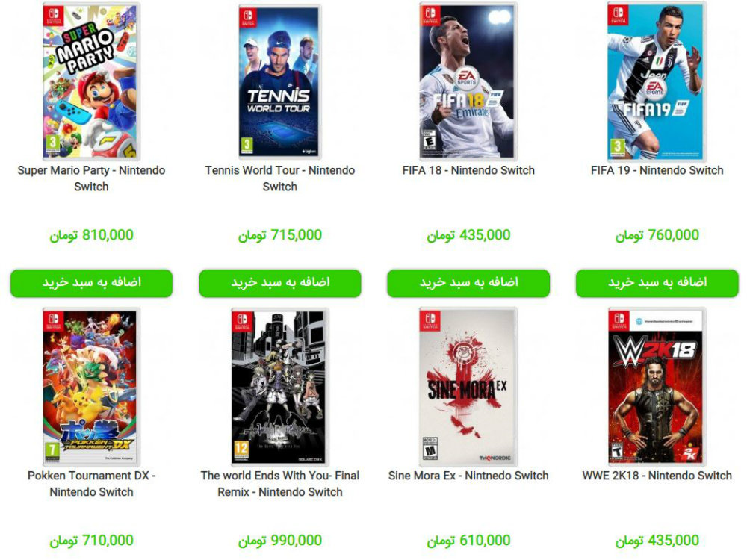The image size is (747, 560).
Task: Open WWE 2K18 - Nintendo Switch title link
Action: (657, 476)
